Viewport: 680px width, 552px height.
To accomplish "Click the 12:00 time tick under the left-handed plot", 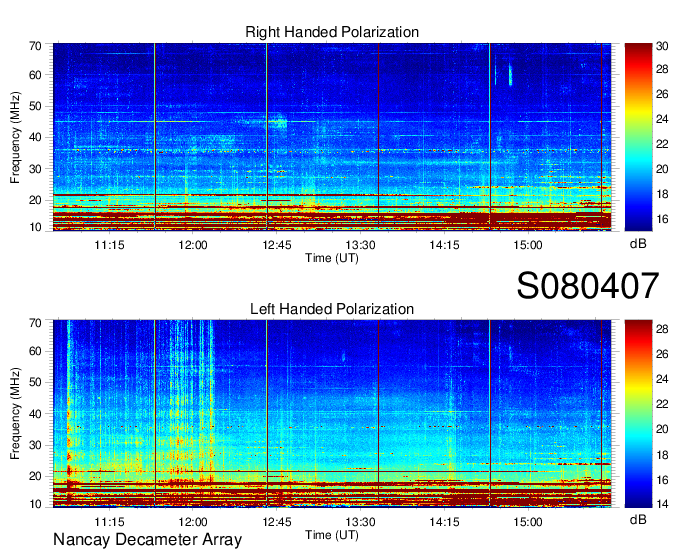I will 193,522.
